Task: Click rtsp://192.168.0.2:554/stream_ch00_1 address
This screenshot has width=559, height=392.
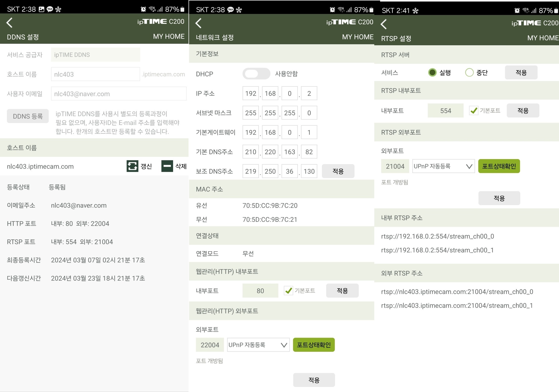Action: (438, 250)
